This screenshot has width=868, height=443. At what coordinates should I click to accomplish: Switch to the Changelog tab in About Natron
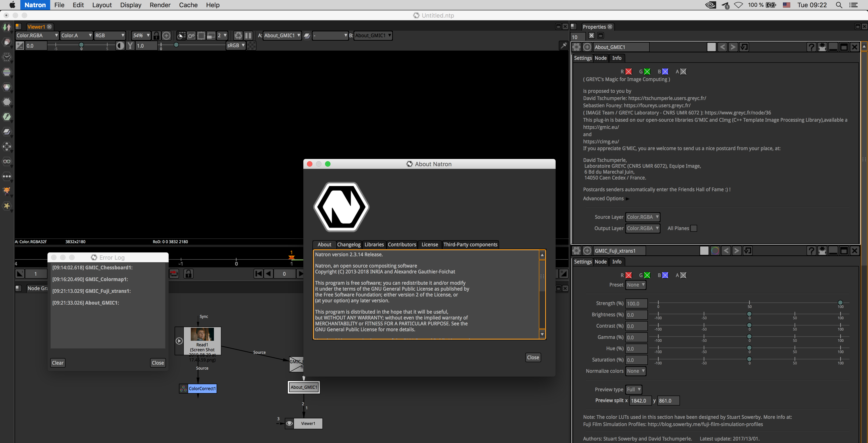[349, 245]
